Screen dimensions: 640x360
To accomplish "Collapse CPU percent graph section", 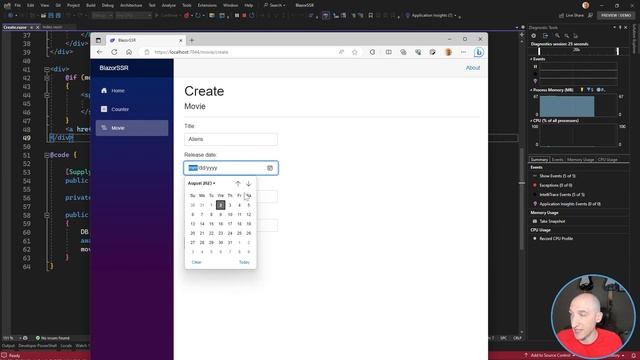I will coord(531,121).
